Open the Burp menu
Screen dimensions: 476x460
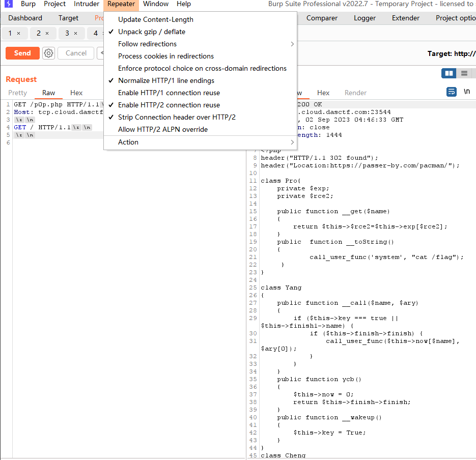tap(28, 4)
